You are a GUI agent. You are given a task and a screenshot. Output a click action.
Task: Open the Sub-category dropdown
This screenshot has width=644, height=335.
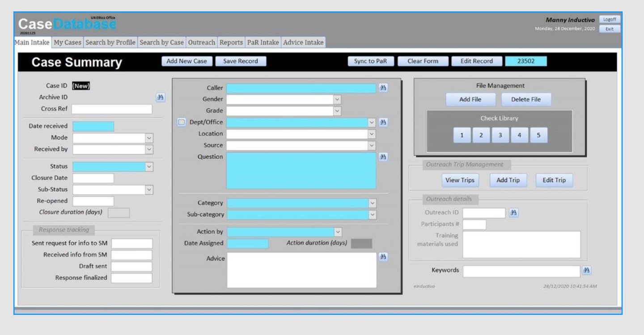click(372, 215)
